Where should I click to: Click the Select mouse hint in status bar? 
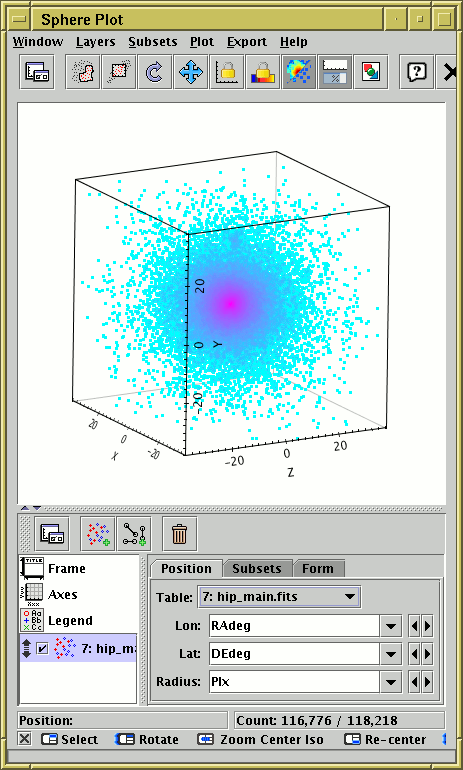click(69, 739)
